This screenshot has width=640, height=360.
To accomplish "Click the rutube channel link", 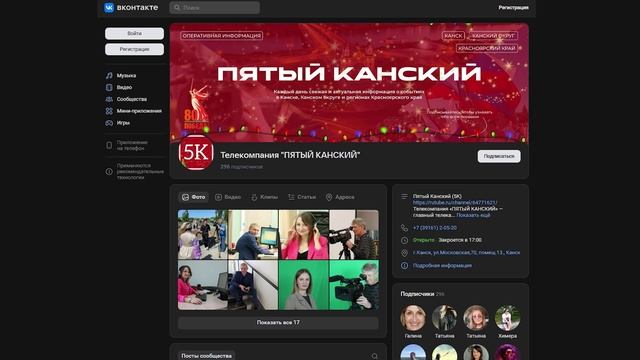I will (455, 202).
